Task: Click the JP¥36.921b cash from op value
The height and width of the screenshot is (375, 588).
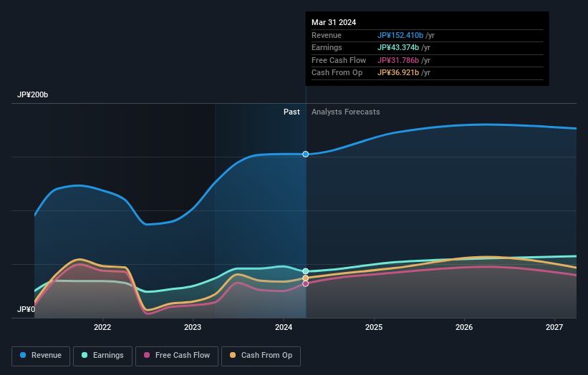Action: tap(398, 73)
